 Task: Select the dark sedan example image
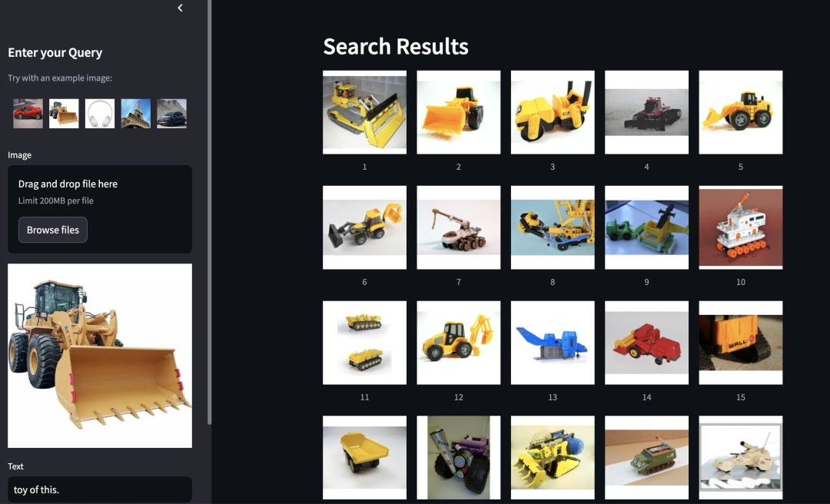pos(171,113)
